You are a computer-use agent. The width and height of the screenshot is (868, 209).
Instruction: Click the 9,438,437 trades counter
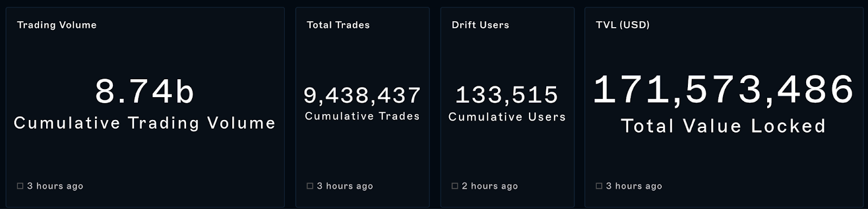pyautogui.click(x=362, y=95)
